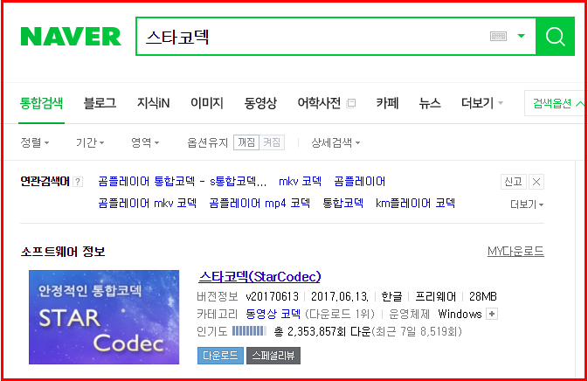
Task: Open related search km플레이어 코덱
Action: click(416, 204)
